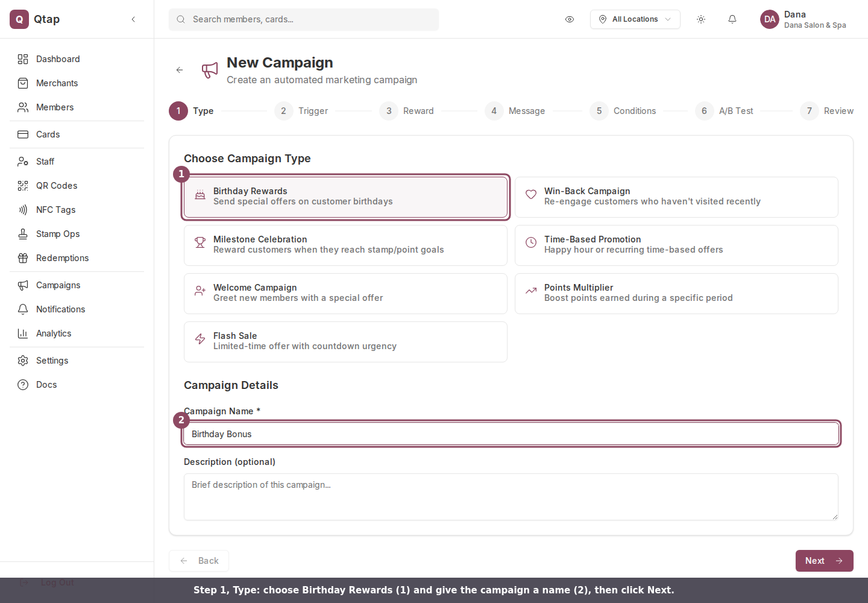Select Welcome Campaign type

coord(345,294)
